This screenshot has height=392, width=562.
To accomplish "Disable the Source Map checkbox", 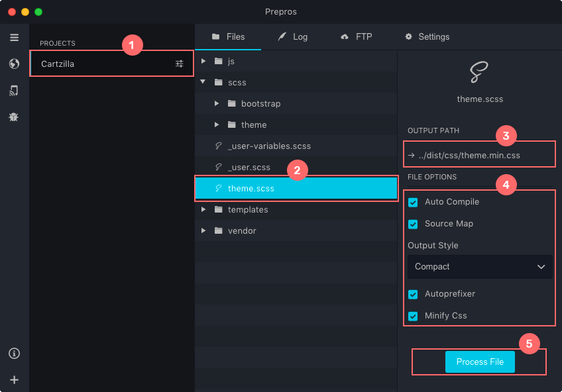I will 413,224.
